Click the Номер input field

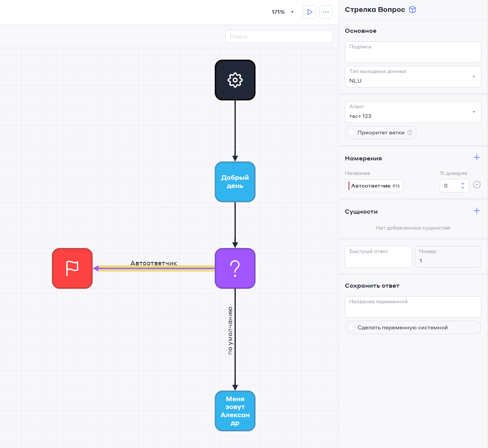pos(448,257)
